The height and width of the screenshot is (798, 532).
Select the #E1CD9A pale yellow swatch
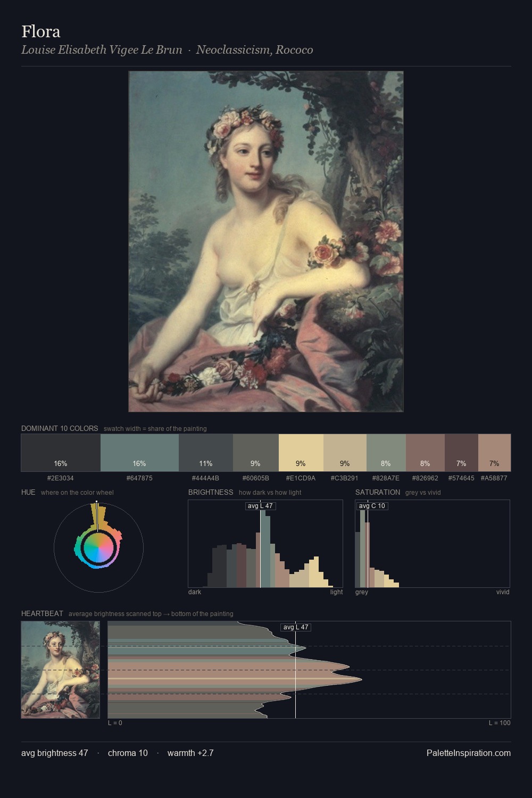pos(301,453)
